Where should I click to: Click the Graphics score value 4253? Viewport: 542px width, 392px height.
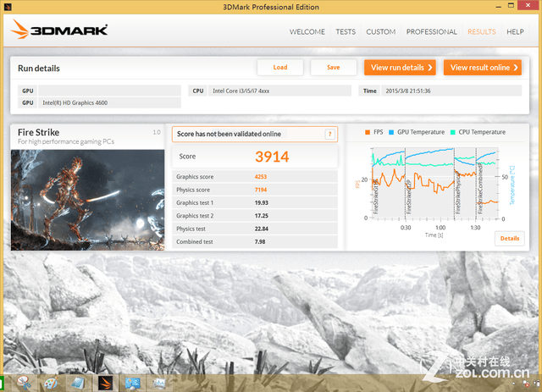click(x=261, y=177)
